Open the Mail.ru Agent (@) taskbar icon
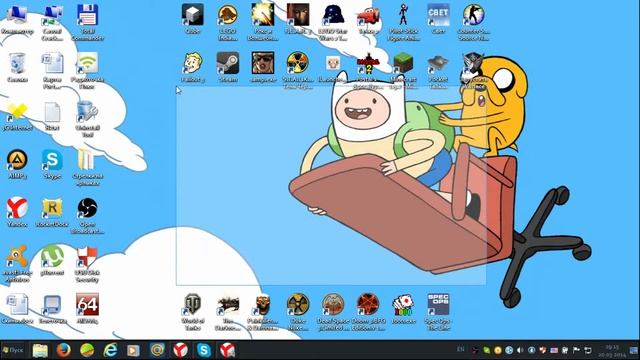This screenshot has width=640, height=360. (157, 350)
